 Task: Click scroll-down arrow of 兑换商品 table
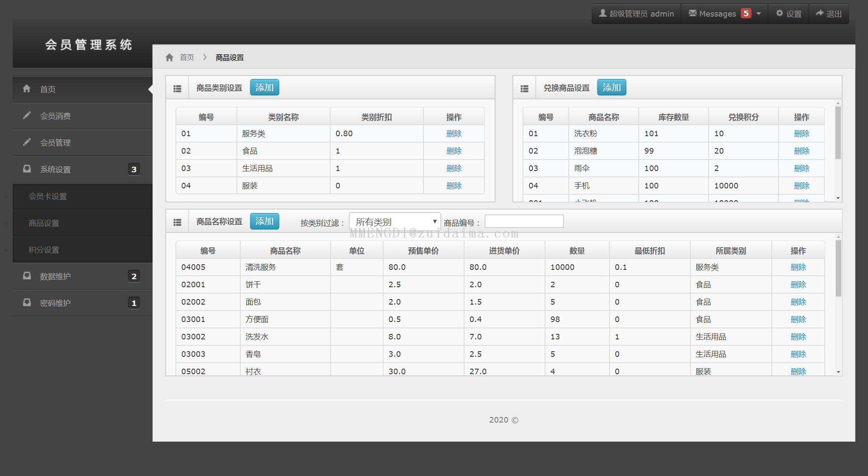838,198
